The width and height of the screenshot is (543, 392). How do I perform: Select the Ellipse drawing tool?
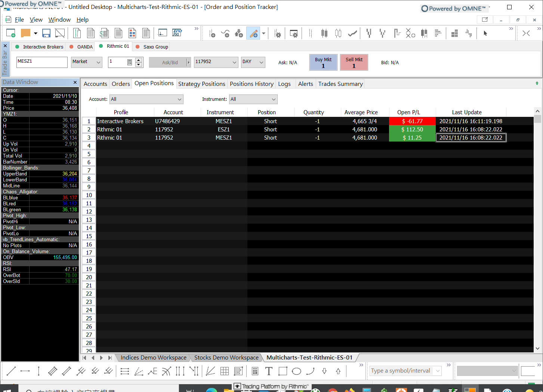coord(296,371)
